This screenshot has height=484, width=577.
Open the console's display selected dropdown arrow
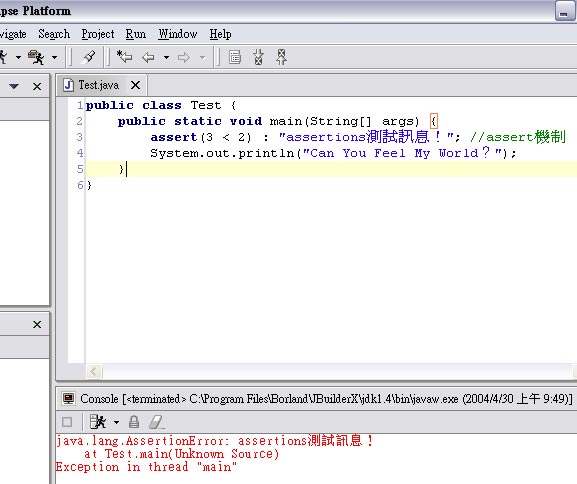(116, 422)
